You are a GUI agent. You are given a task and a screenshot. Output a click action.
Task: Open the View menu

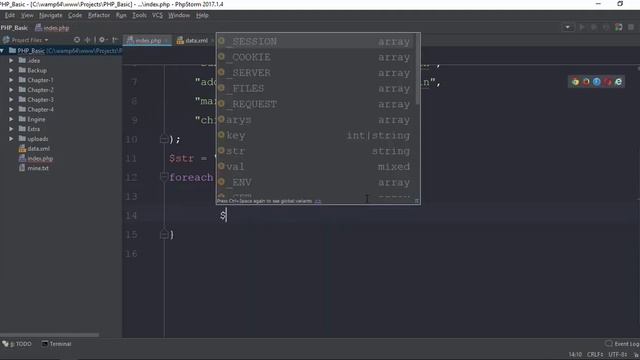click(27, 16)
